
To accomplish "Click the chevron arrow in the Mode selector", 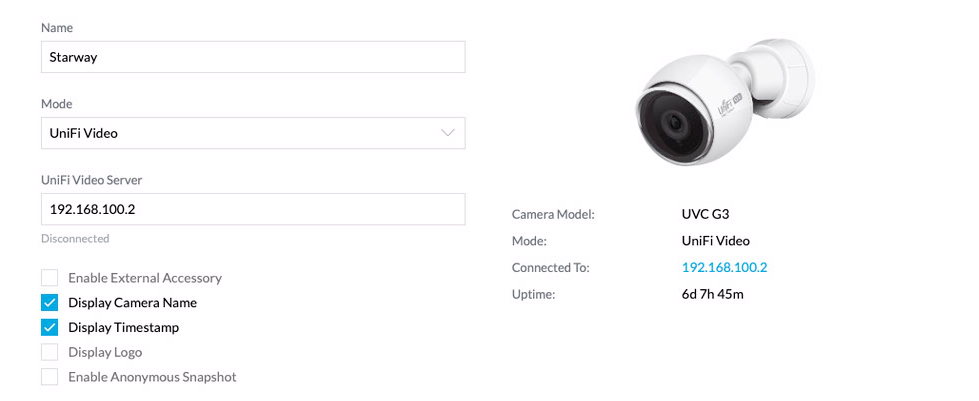I will 447,133.
